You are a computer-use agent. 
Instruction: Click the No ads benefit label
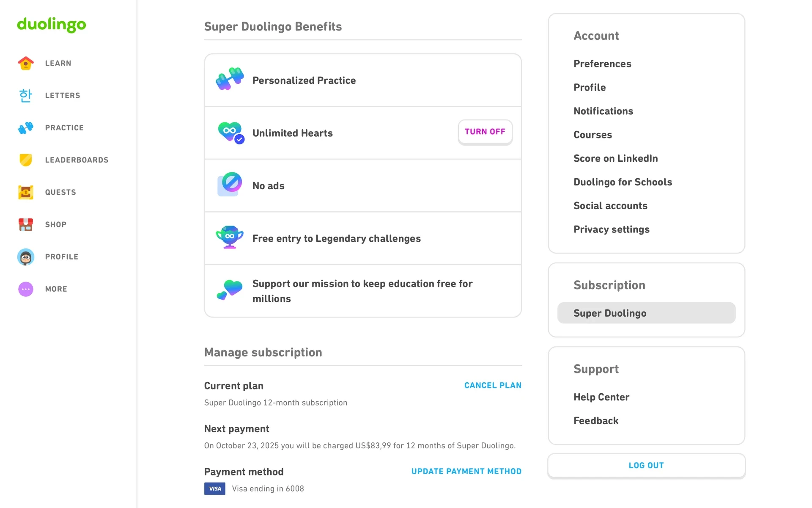[x=269, y=186]
